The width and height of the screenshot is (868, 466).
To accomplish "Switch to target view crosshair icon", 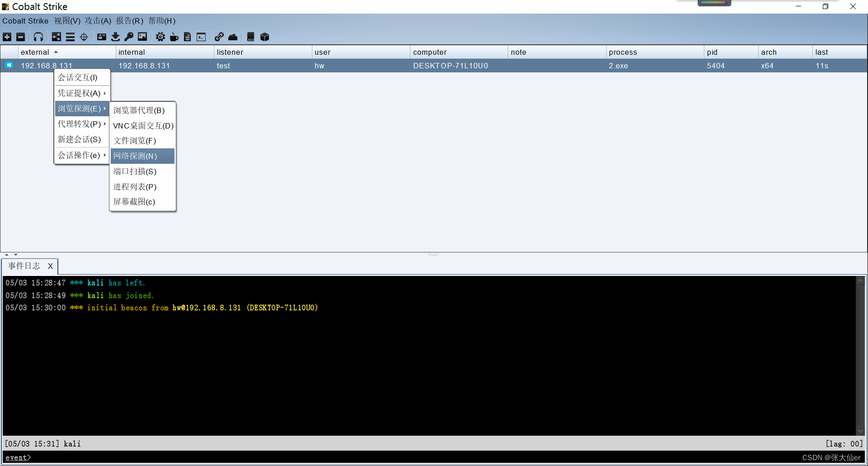I will (84, 37).
